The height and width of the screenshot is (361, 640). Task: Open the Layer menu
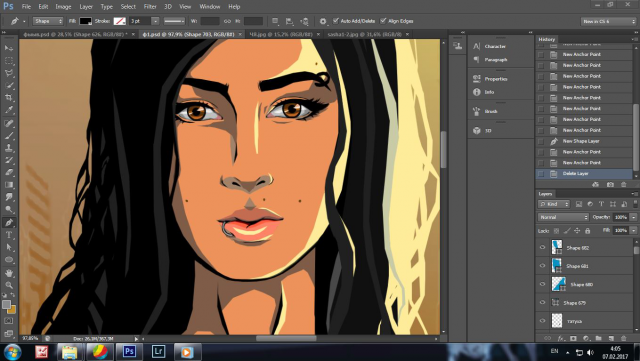pyautogui.click(x=86, y=7)
